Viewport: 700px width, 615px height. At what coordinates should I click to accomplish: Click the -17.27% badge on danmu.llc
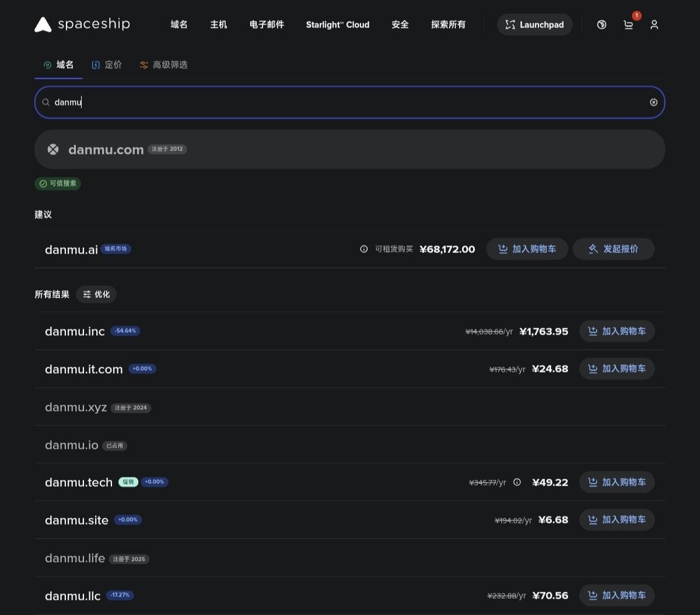tap(120, 595)
